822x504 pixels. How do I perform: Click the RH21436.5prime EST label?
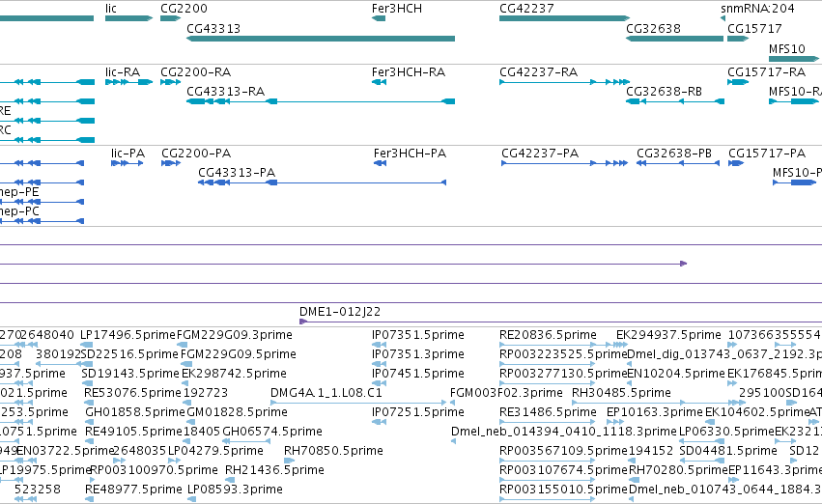click(x=274, y=470)
